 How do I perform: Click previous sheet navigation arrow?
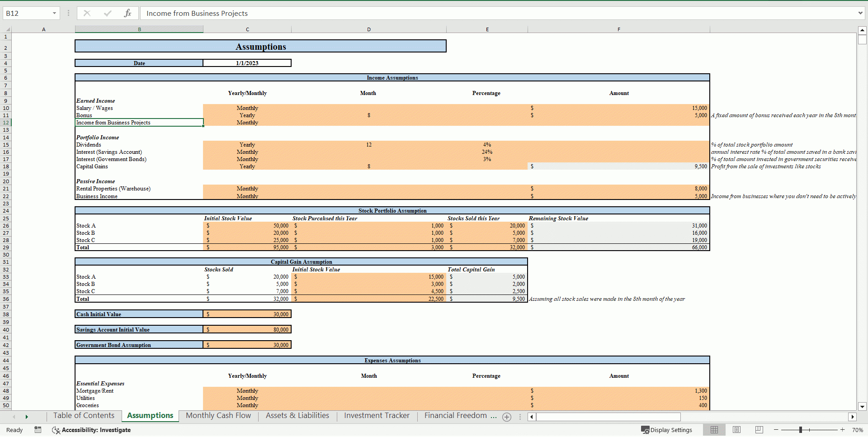14,417
